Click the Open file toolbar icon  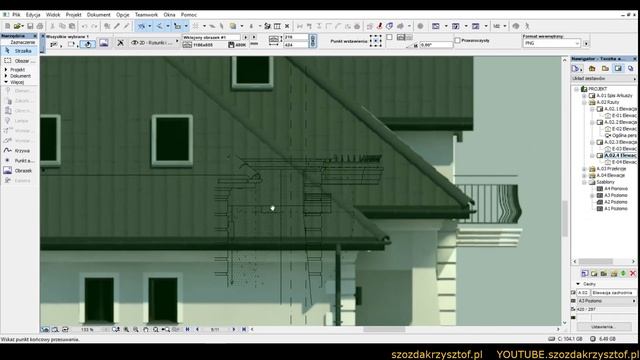(17, 26)
